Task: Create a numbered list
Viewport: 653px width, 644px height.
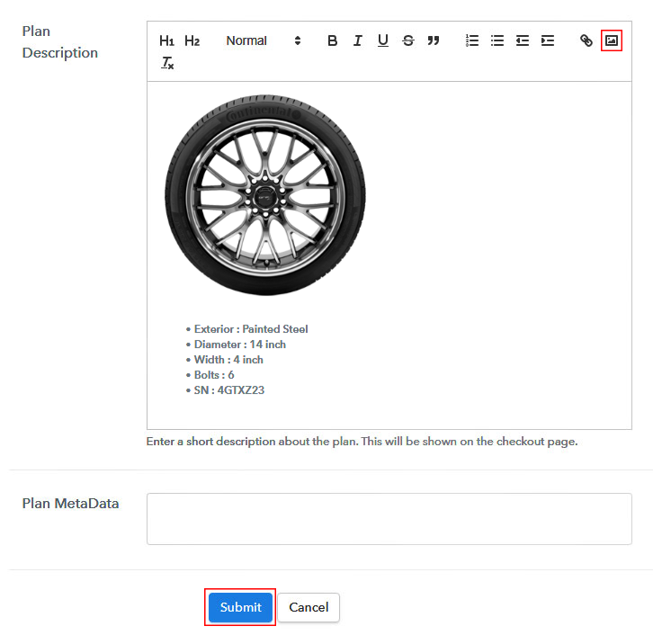Action: (x=472, y=40)
